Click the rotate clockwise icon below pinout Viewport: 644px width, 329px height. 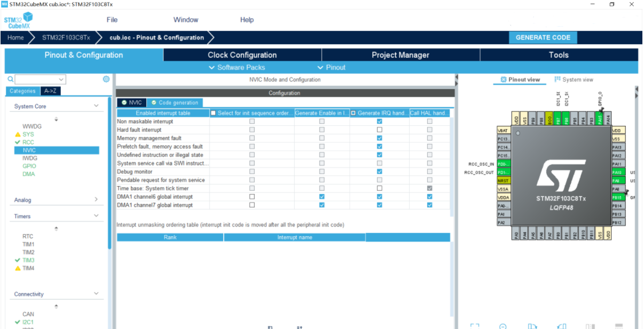coord(532,326)
